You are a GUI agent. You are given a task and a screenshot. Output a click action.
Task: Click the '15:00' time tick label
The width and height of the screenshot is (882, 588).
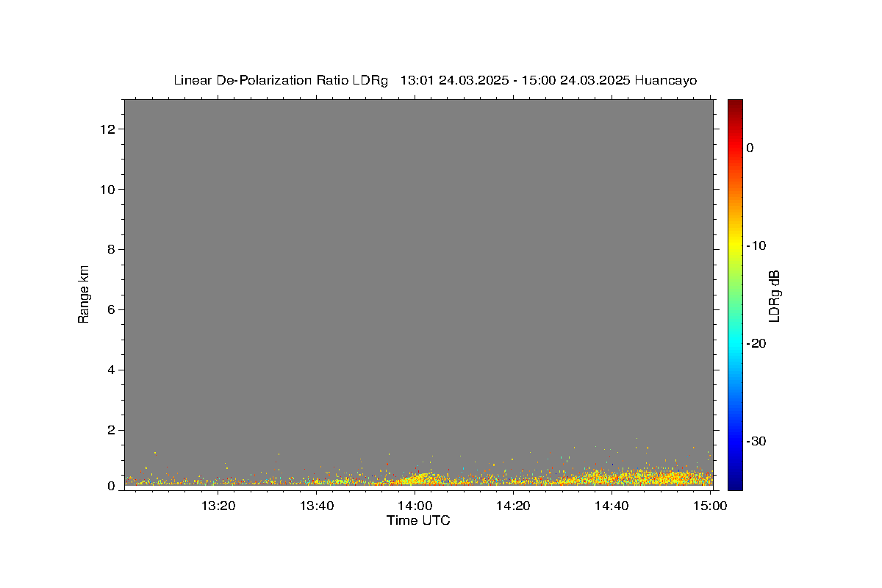[710, 506]
